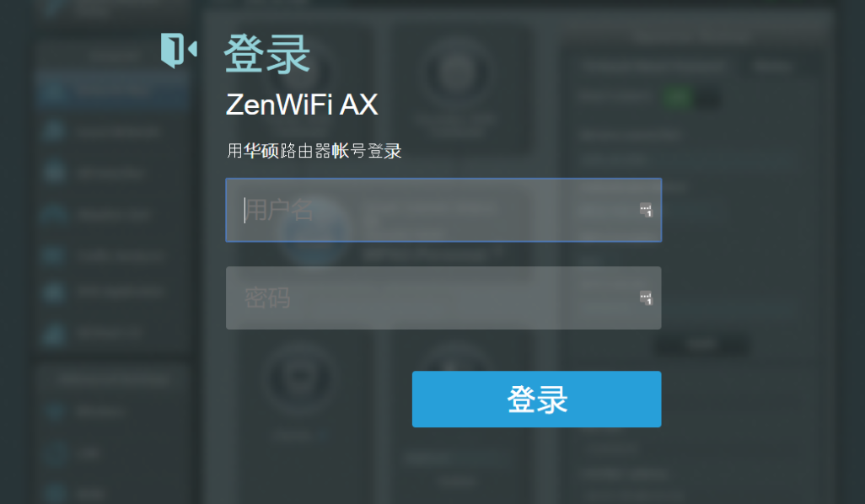Open password manager icon in 用户名 field
Image resolution: width=865 pixels, height=504 pixels.
click(x=646, y=210)
